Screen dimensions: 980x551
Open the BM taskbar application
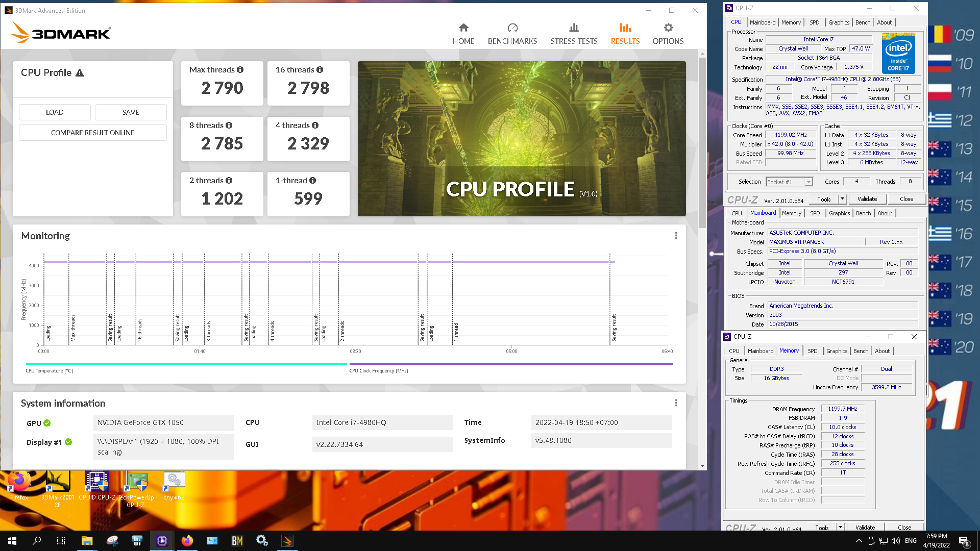[237, 541]
